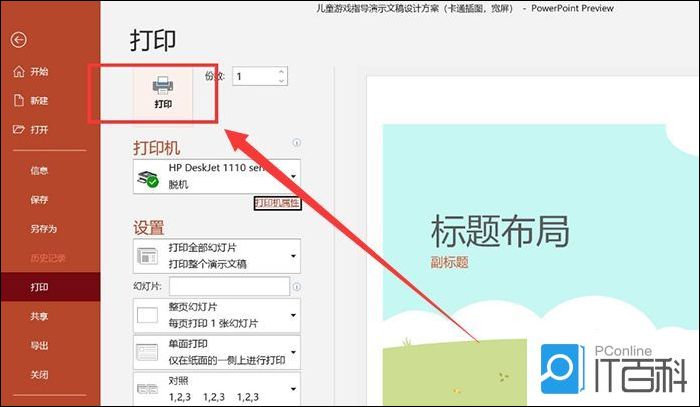Select 导出 in the sidebar menu
This screenshot has height=407, width=700.
click(39, 345)
